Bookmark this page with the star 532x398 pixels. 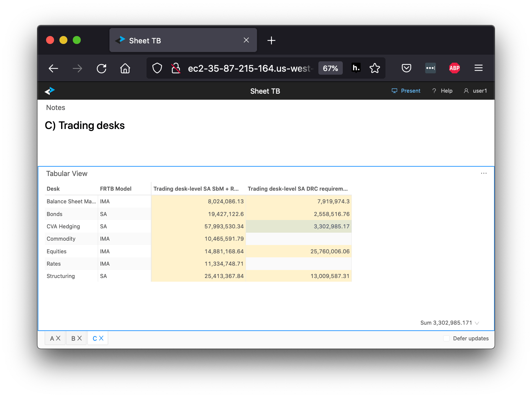[x=375, y=68]
